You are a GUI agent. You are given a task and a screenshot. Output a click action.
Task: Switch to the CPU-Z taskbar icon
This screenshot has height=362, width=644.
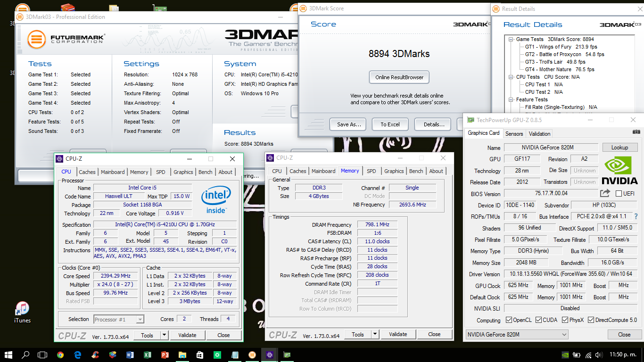click(x=270, y=355)
